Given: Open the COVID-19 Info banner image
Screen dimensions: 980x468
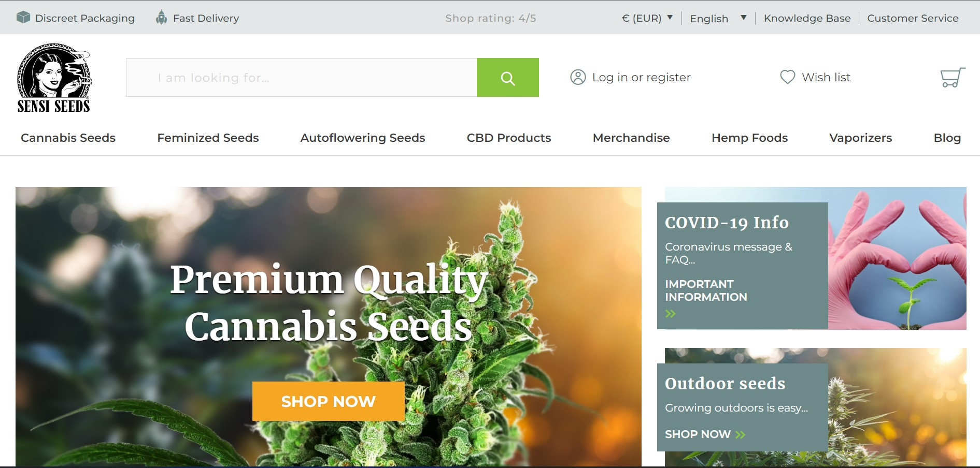Looking at the screenshot, I should (897, 258).
